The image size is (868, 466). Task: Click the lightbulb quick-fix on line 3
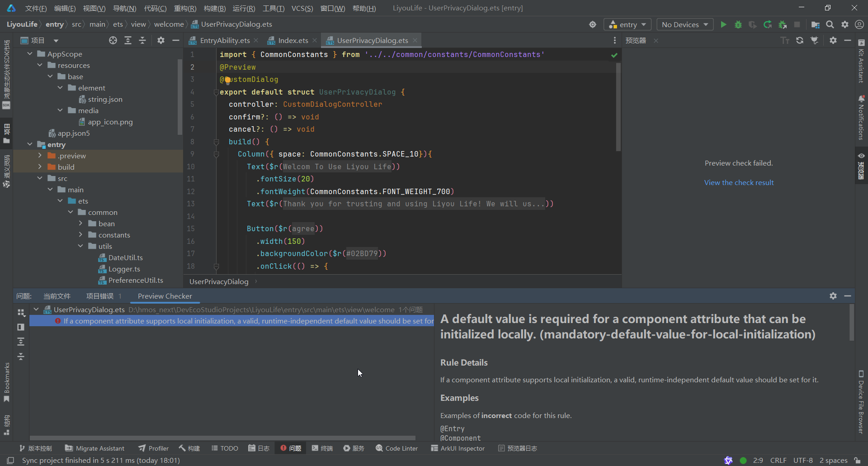point(227,80)
